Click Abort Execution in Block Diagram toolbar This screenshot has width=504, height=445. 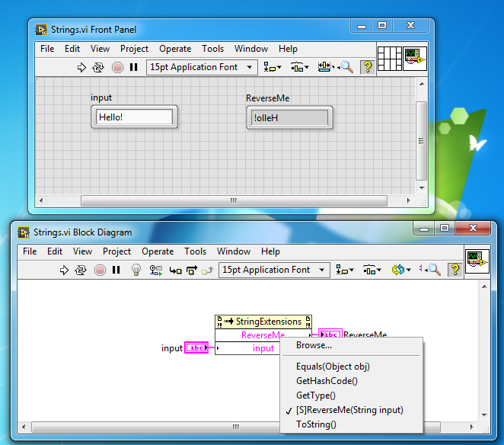100,270
